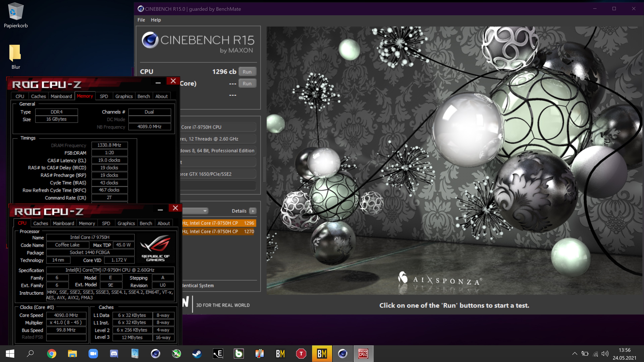Select the 1270 score ranking row
The height and width of the screenshot is (362, 644).
pyautogui.click(x=218, y=232)
